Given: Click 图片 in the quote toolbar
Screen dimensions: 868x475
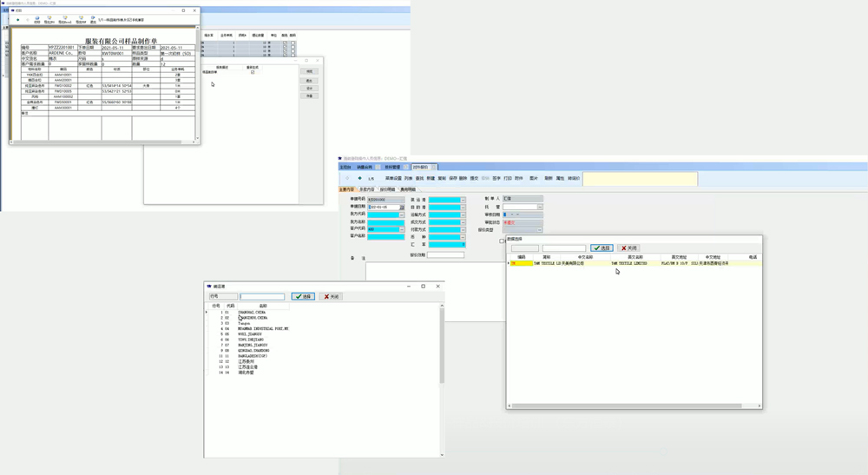Looking at the screenshot, I should point(533,178).
